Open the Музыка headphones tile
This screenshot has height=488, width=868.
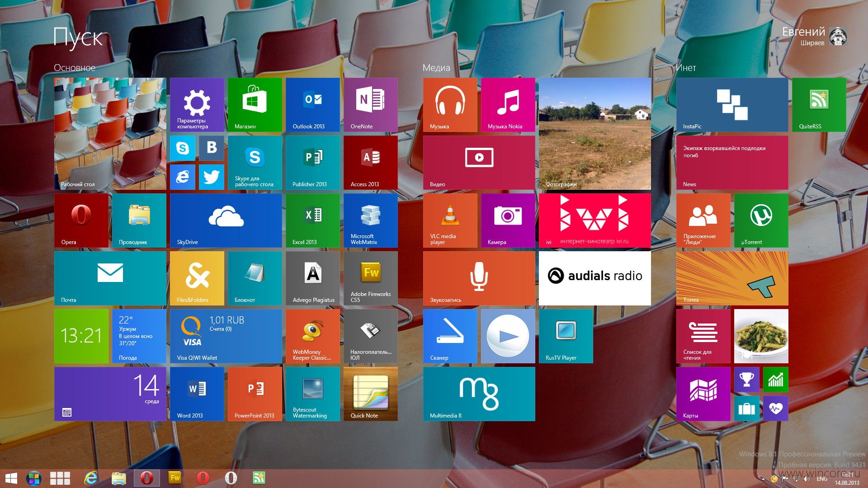pos(450,105)
